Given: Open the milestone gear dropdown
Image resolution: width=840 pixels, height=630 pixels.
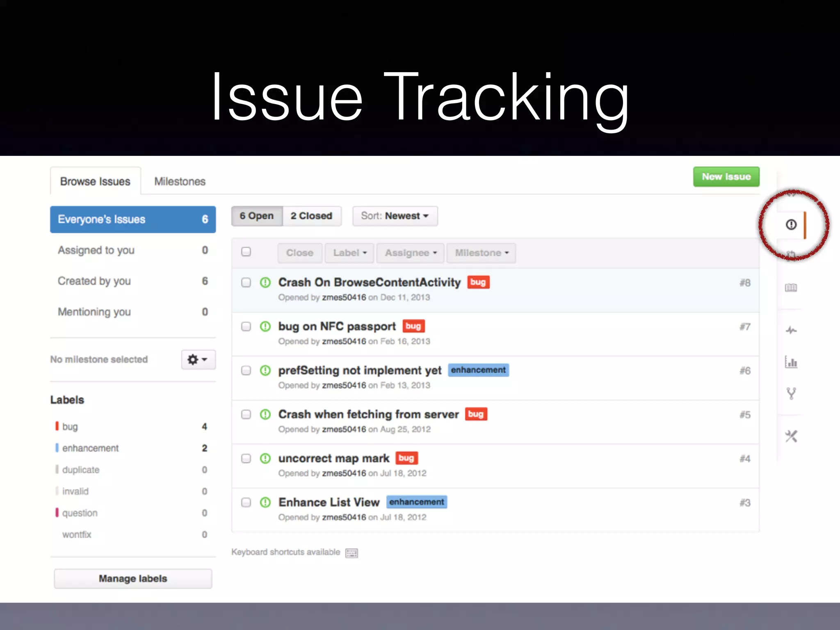Looking at the screenshot, I should (198, 360).
